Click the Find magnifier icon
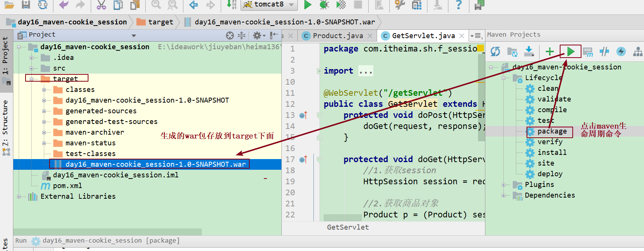 (x=156, y=5)
